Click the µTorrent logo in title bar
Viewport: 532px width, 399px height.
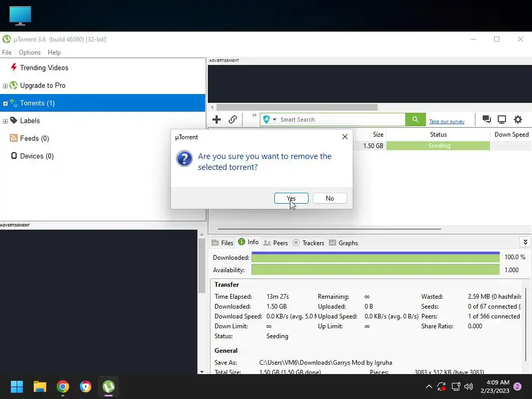[6, 39]
